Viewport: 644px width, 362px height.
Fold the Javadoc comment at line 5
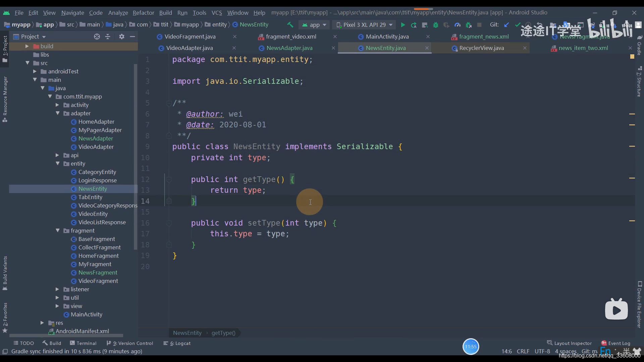pos(169,103)
